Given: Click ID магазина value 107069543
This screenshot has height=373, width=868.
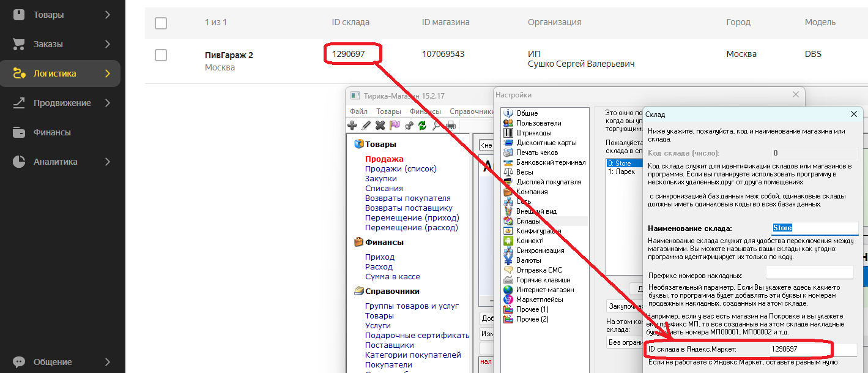Looking at the screenshot, I should click(443, 54).
